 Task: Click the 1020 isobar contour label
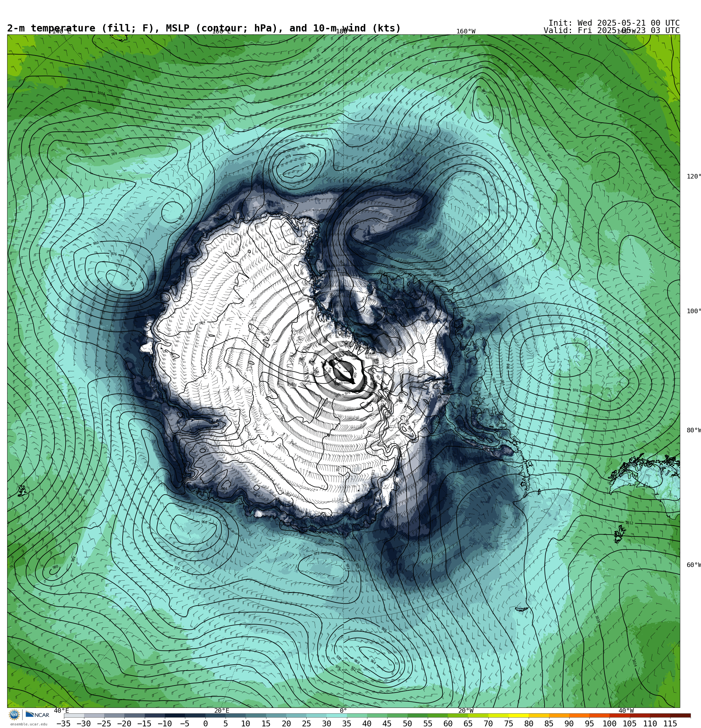coord(597,620)
